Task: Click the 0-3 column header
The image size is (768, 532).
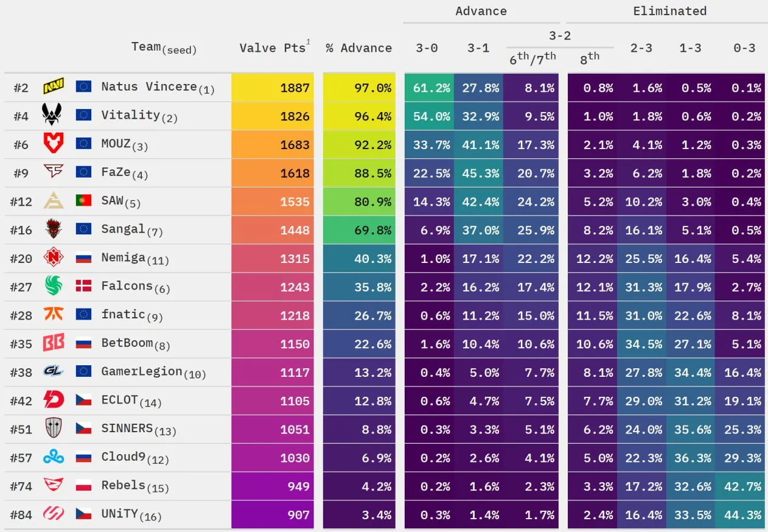Action: tap(744, 48)
